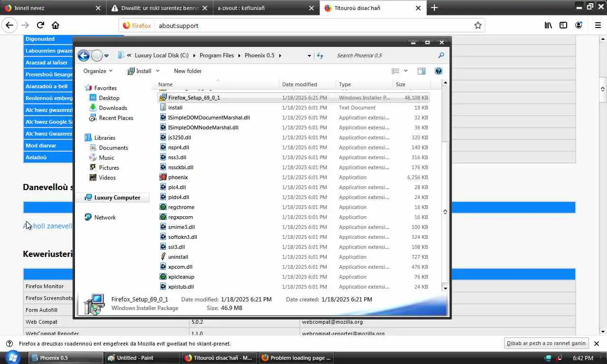Open the Favorites star in the navigation pane

(x=88, y=88)
